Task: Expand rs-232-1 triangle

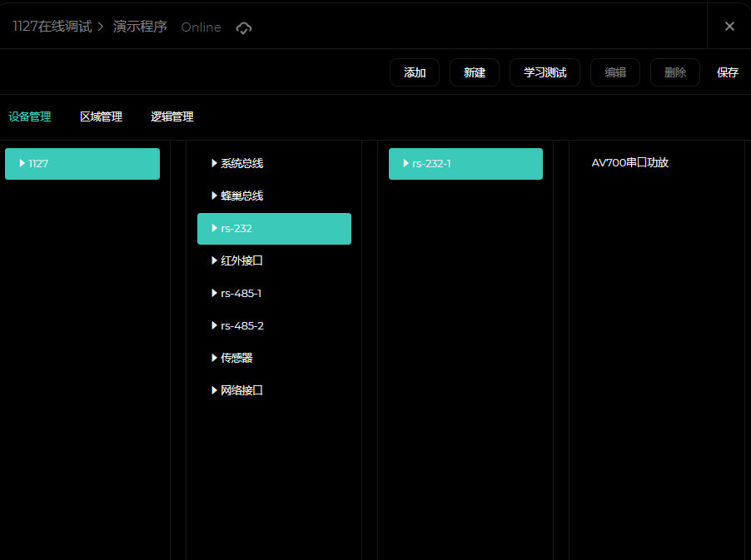Action: pos(405,163)
